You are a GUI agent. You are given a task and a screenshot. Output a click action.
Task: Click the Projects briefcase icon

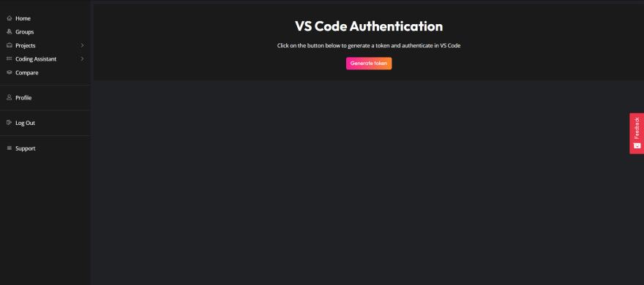(x=10, y=45)
